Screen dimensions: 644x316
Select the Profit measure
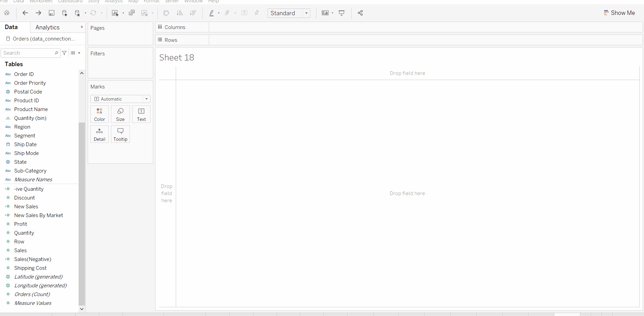point(21,224)
